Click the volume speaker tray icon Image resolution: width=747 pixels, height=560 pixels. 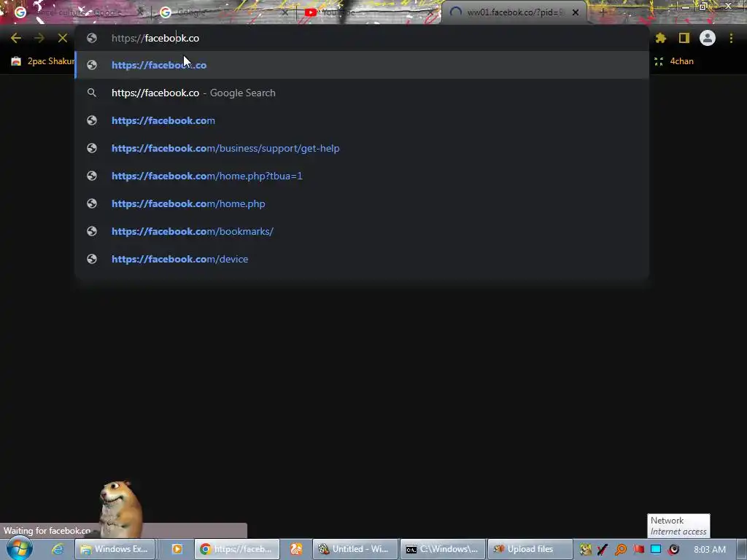(673, 549)
